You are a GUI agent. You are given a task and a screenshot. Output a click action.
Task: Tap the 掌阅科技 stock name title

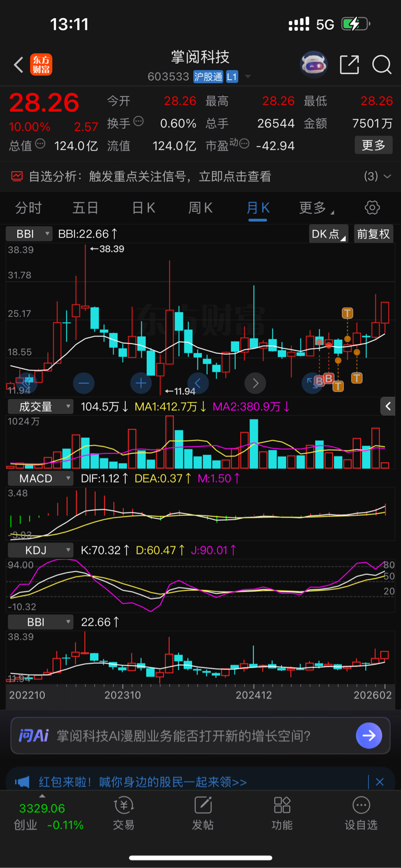200,56
